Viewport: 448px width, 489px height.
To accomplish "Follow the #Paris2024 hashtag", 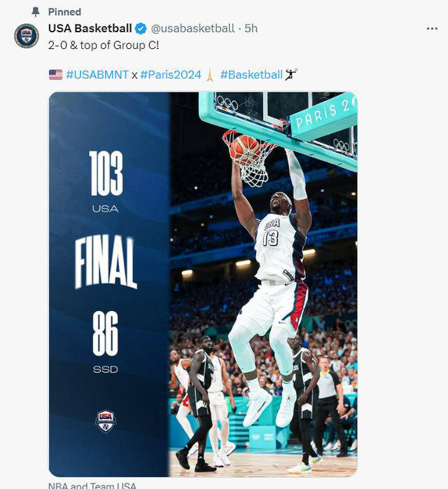I will (x=171, y=75).
